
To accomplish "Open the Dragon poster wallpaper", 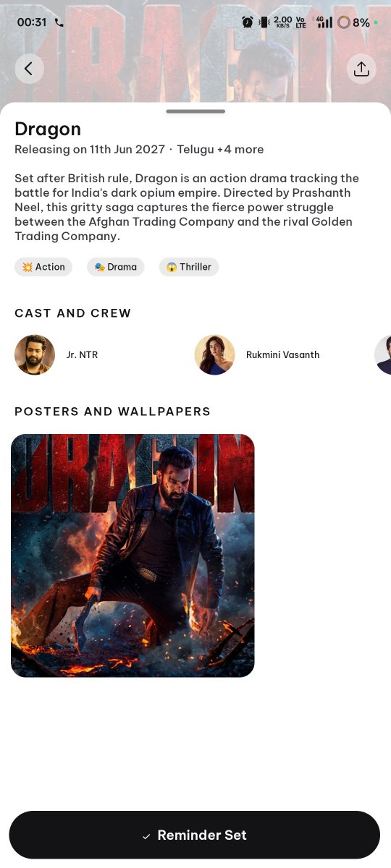I will 133,556.
